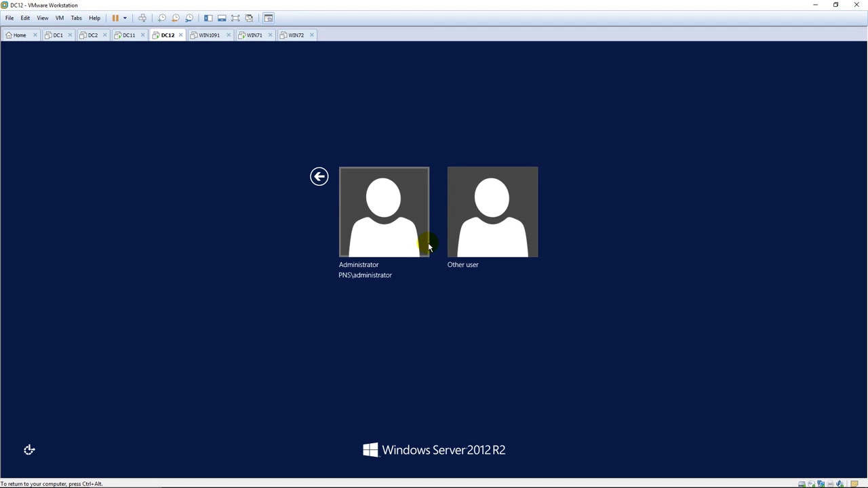
Task: Close the WIN72 tab
Action: (x=312, y=35)
